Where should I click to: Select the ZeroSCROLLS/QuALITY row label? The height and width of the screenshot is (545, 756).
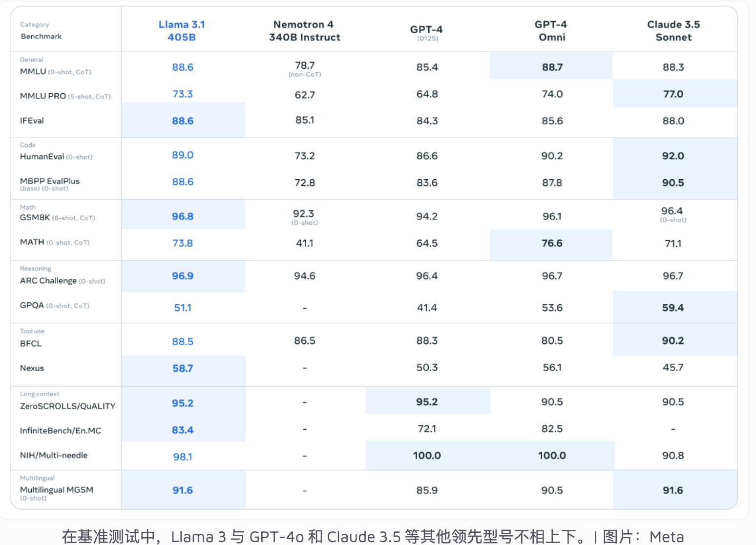[68, 406]
